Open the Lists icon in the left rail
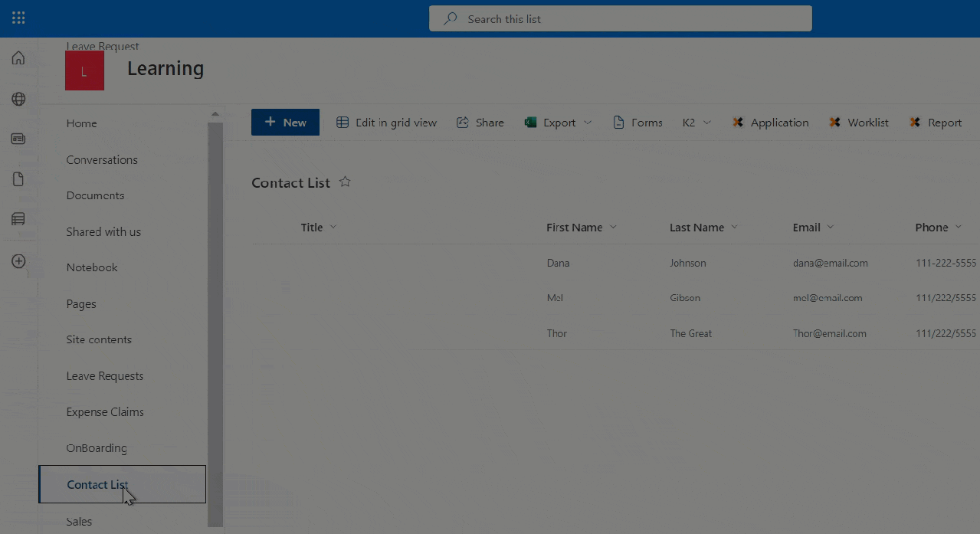 [x=18, y=219]
